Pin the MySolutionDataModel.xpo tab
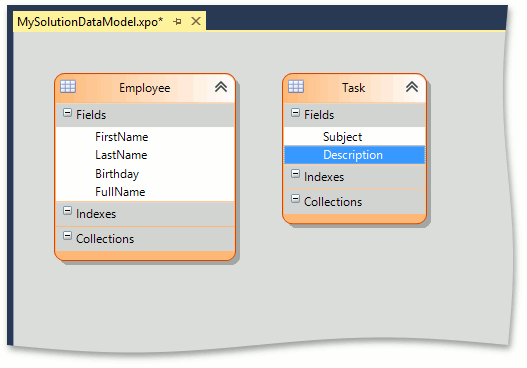 (x=177, y=22)
